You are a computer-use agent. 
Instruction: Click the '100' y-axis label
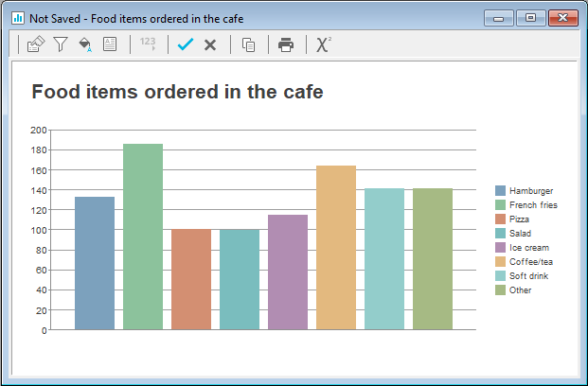pos(38,230)
